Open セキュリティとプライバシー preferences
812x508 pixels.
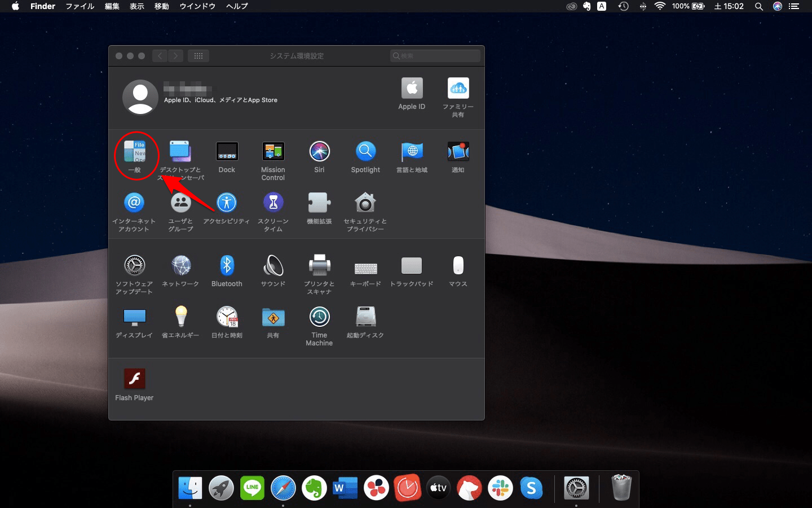coord(365,203)
